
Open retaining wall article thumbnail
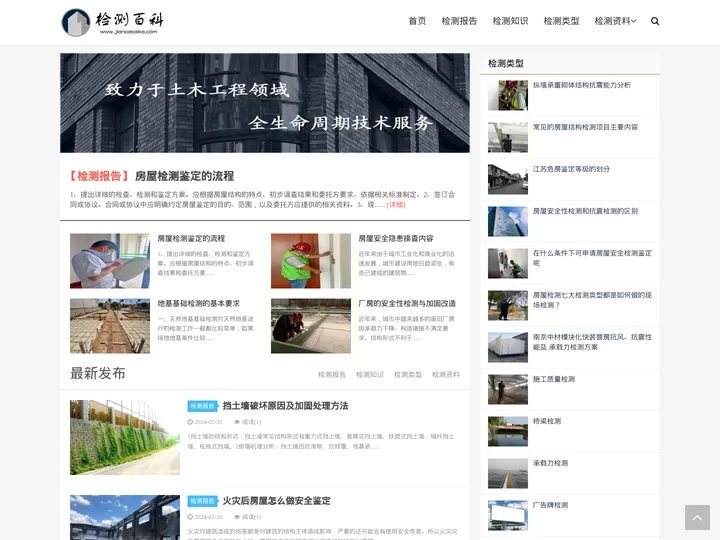pyautogui.click(x=125, y=437)
